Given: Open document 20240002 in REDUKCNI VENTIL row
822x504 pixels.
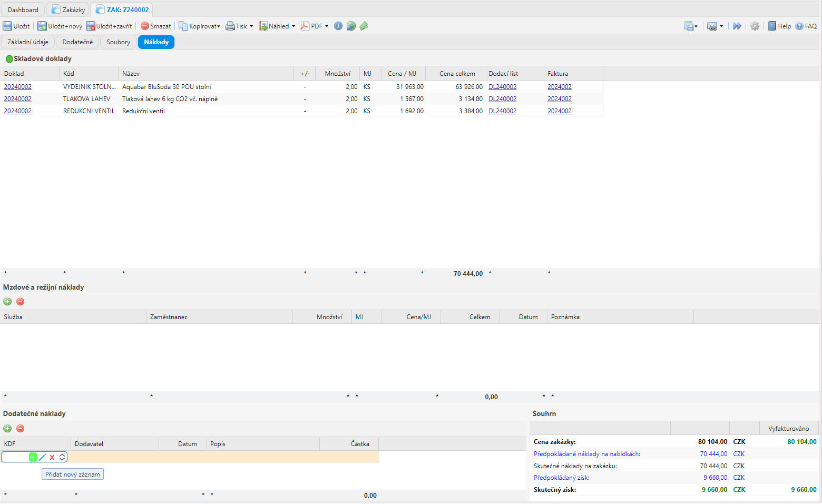Looking at the screenshot, I should point(17,111).
